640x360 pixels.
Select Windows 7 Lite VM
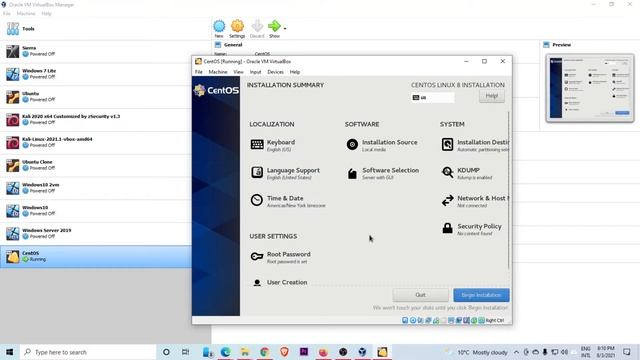click(x=96, y=74)
